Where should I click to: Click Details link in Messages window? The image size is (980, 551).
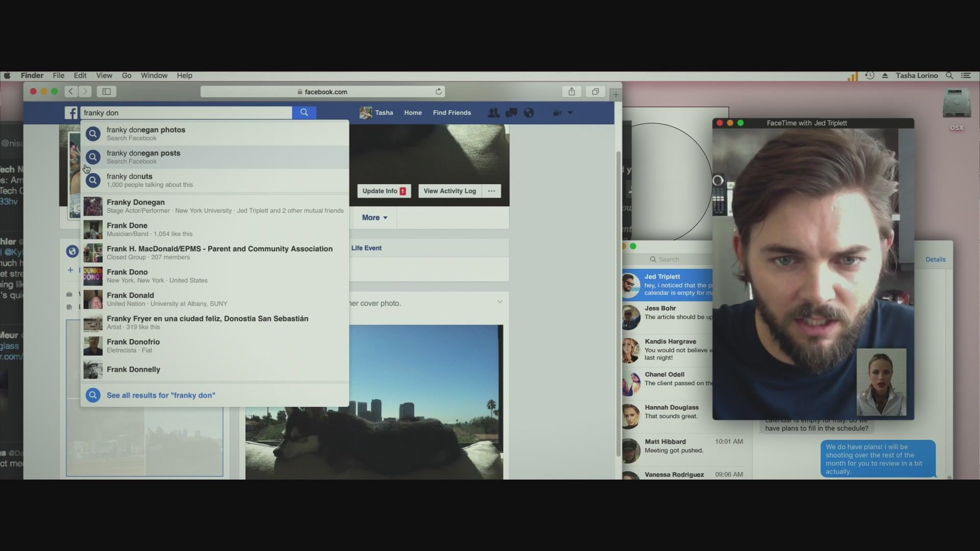click(936, 259)
